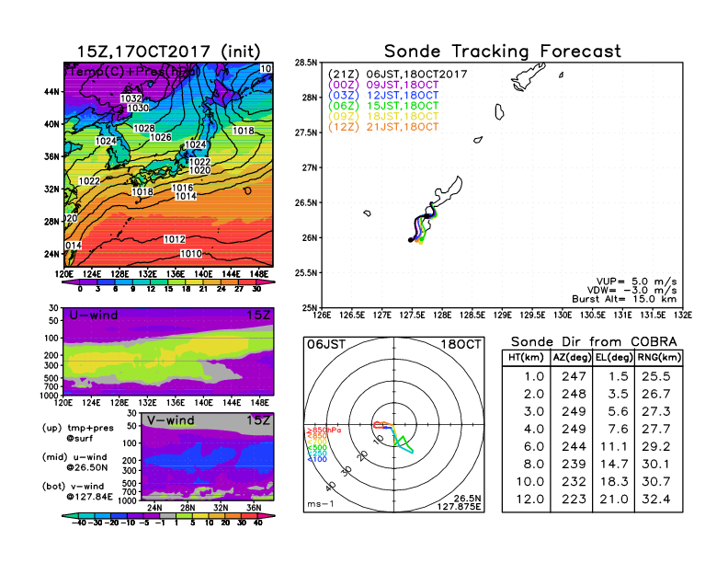Click the 'Sonde Dir from COBRA' table title
Viewport: 728px width, 563px height.
[x=594, y=342]
